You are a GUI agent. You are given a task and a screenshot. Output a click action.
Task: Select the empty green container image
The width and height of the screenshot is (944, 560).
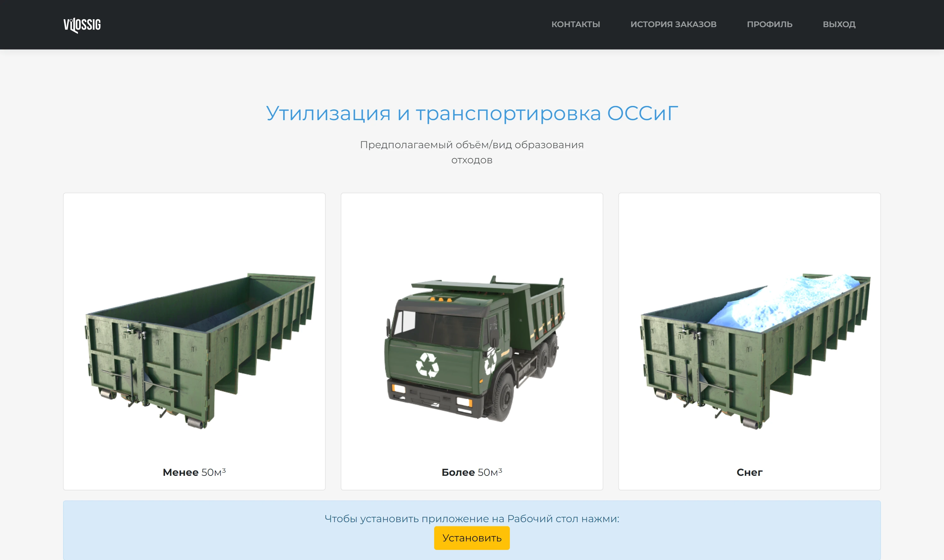coord(200,351)
